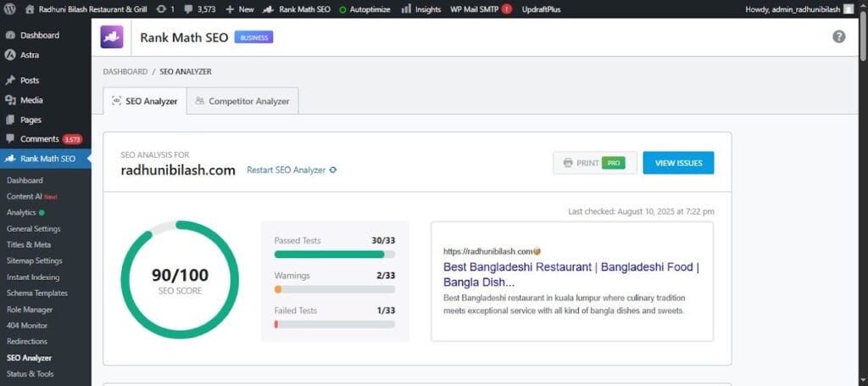
Task: Open Content AI submenu item
Action: (31, 196)
